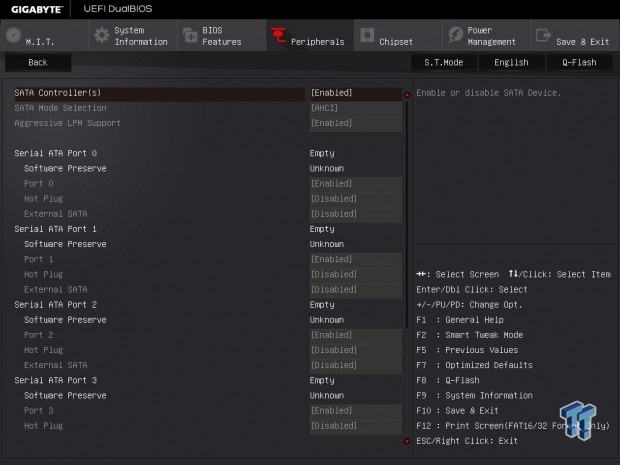The image size is (620, 465).
Task: Open the Save & Exit tab
Action: [x=575, y=36]
